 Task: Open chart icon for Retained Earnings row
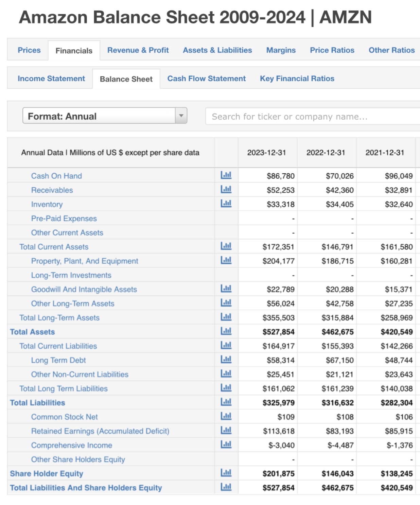(x=226, y=430)
